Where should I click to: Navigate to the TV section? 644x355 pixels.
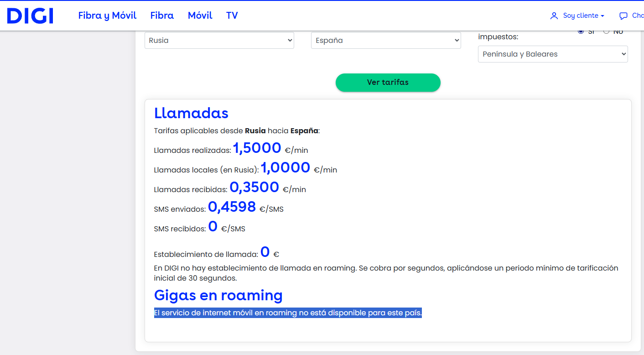click(x=232, y=16)
